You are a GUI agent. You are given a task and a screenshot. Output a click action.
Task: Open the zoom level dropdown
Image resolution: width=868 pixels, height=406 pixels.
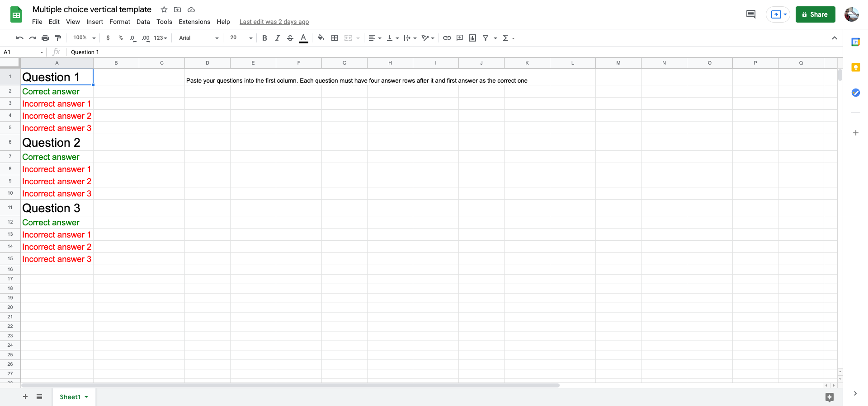(84, 38)
